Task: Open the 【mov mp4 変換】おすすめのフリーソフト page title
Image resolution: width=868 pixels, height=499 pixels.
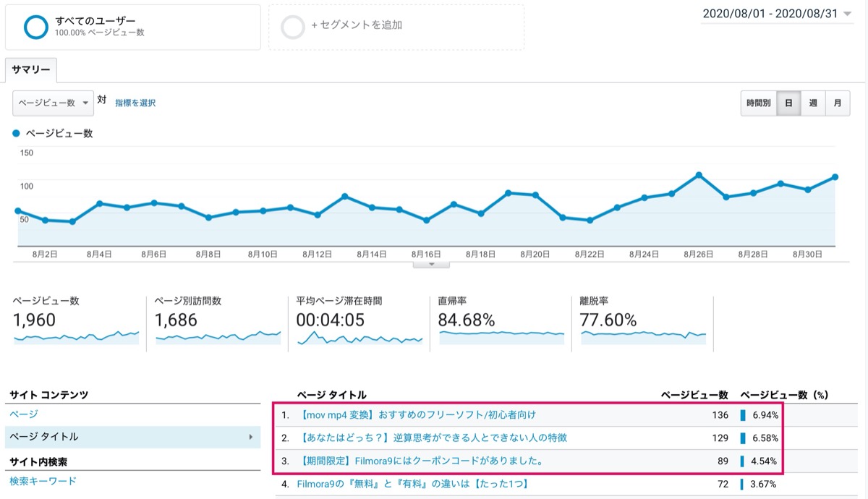Action: [417, 415]
